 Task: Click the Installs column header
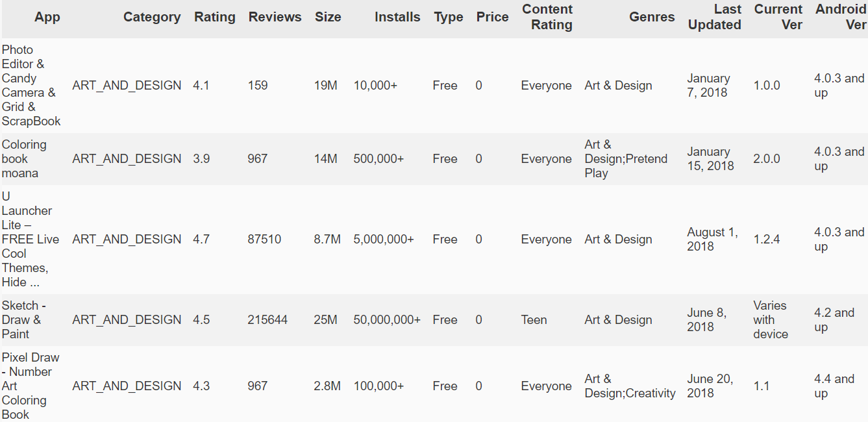point(397,18)
